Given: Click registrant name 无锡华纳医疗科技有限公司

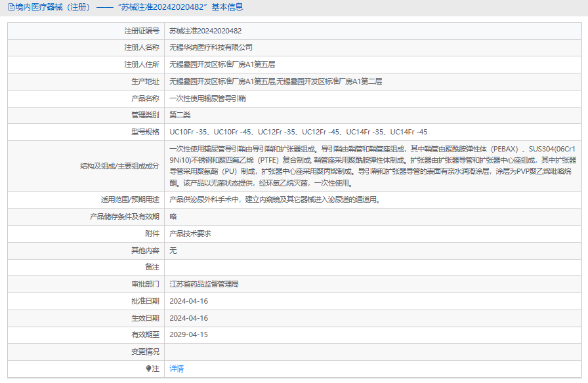Looking at the screenshot, I should pyautogui.click(x=211, y=48).
